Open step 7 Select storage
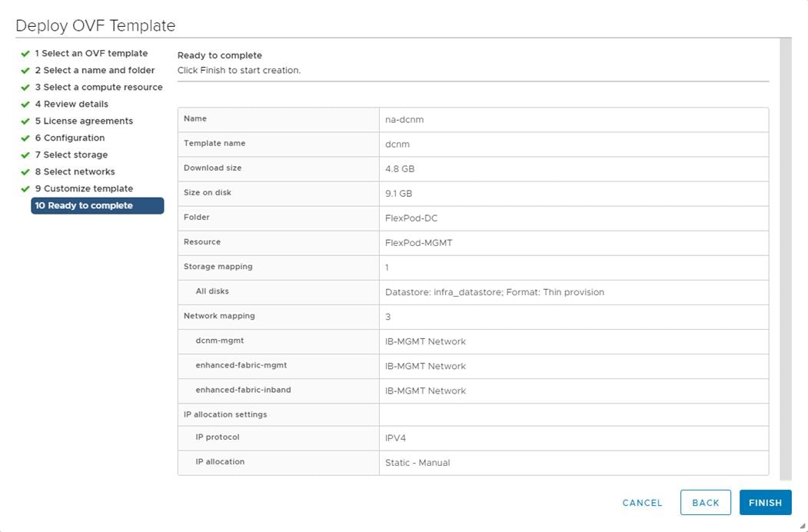The width and height of the screenshot is (808, 532). tap(71, 155)
